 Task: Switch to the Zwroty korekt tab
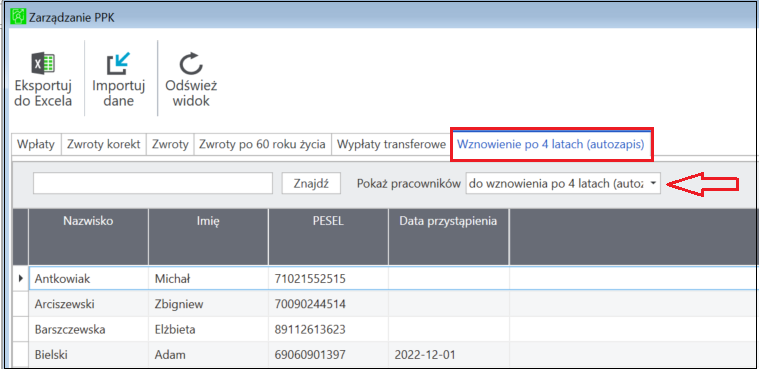pyautogui.click(x=104, y=144)
